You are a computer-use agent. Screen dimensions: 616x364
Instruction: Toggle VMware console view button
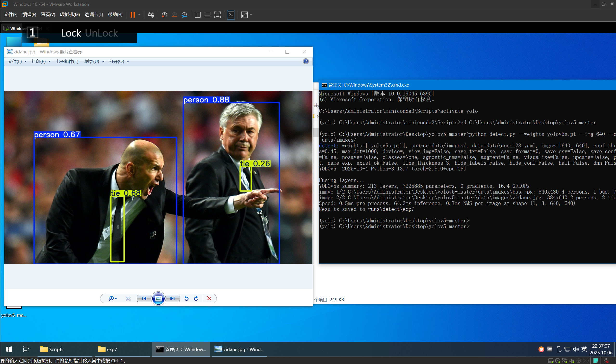(x=231, y=15)
